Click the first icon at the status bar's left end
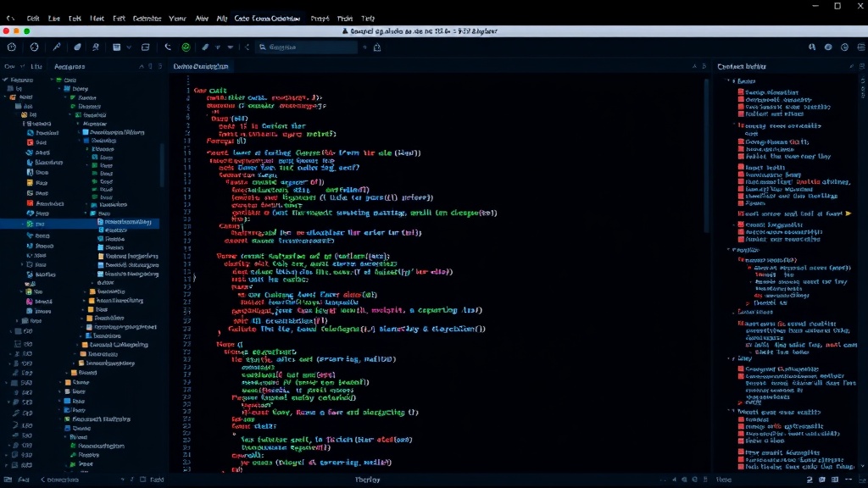The image size is (868, 488). (8, 480)
